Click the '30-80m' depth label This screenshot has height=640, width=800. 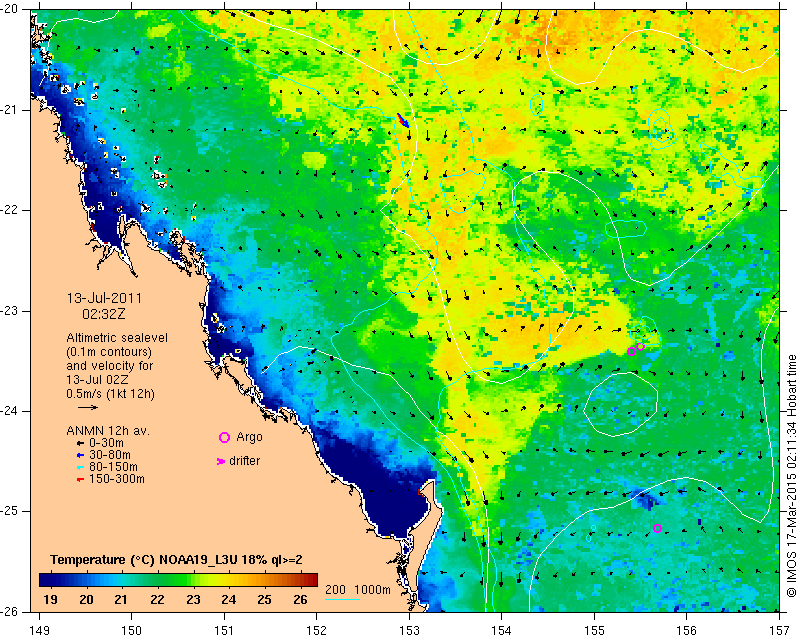(110, 455)
